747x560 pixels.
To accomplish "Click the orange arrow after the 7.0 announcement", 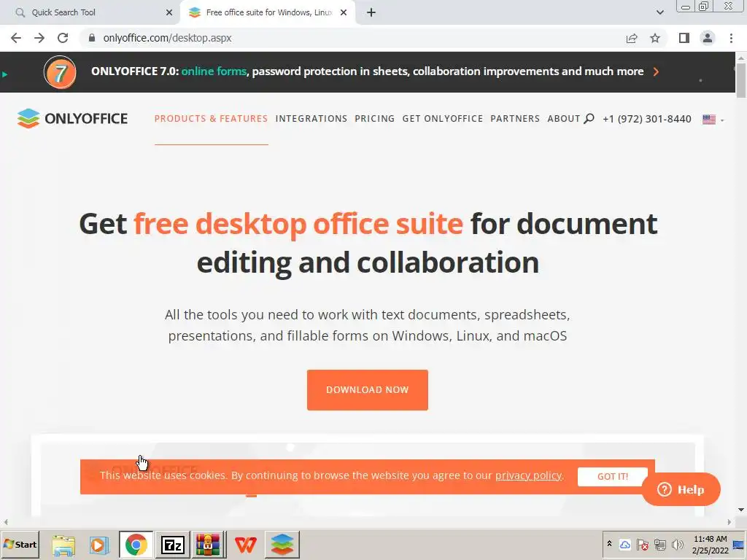I will coord(656,71).
